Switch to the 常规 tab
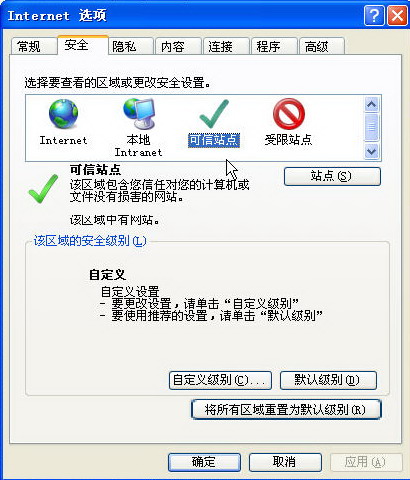Viewport: 410px width, 480px height. click(x=33, y=46)
